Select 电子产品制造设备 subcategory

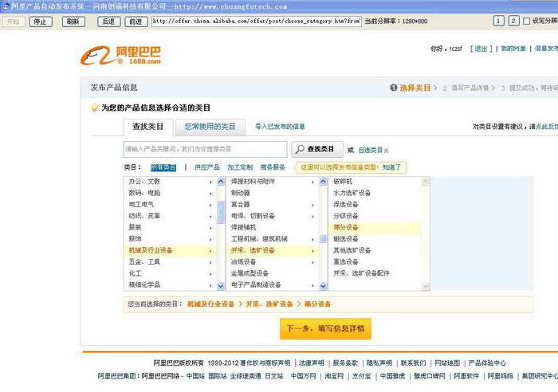tap(273, 285)
